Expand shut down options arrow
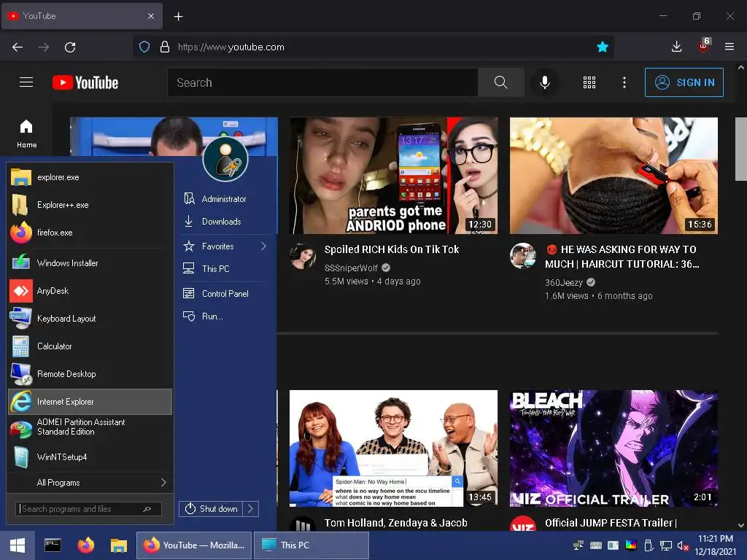This screenshot has width=747, height=560. pos(251,508)
